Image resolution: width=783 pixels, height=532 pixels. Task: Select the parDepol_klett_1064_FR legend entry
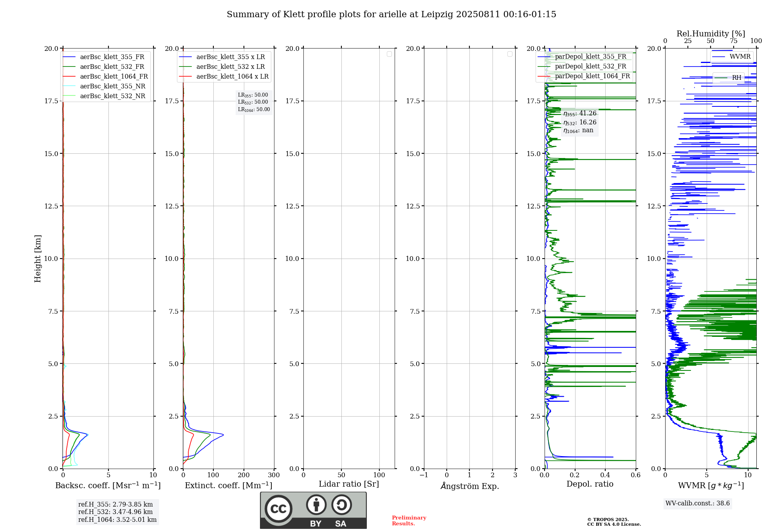pos(584,76)
